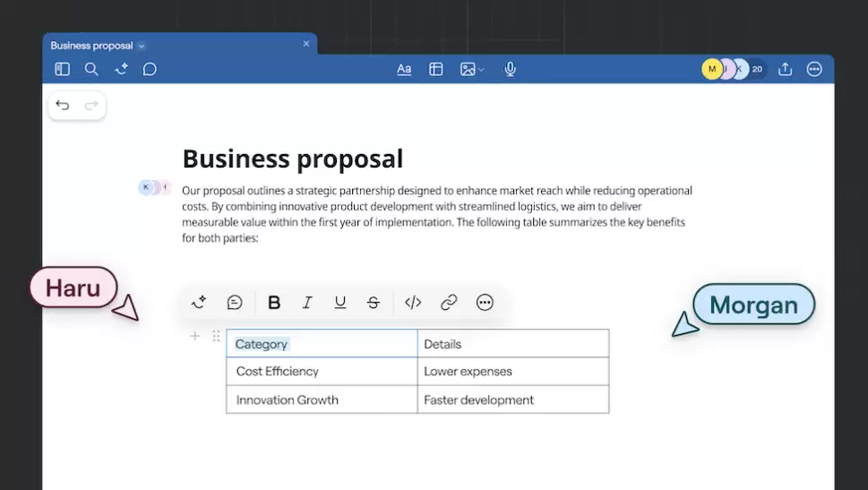Screen dimensions: 868x490
Task: Expand the image insert dropdown arrow
Action: 482,69
